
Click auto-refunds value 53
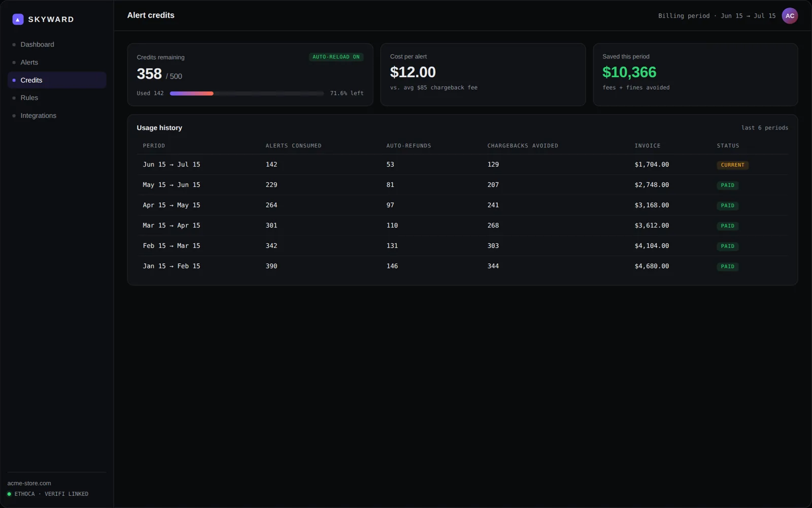point(390,165)
